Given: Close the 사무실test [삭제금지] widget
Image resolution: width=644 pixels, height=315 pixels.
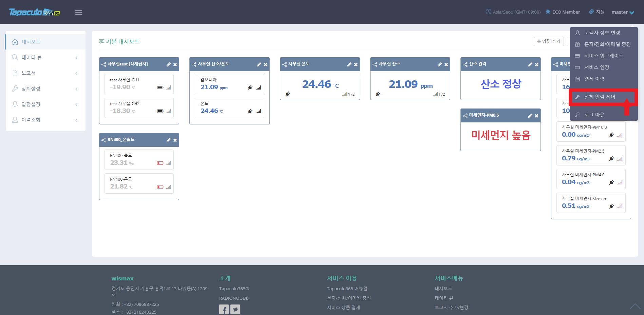Looking at the screenshot, I should pyautogui.click(x=175, y=64).
